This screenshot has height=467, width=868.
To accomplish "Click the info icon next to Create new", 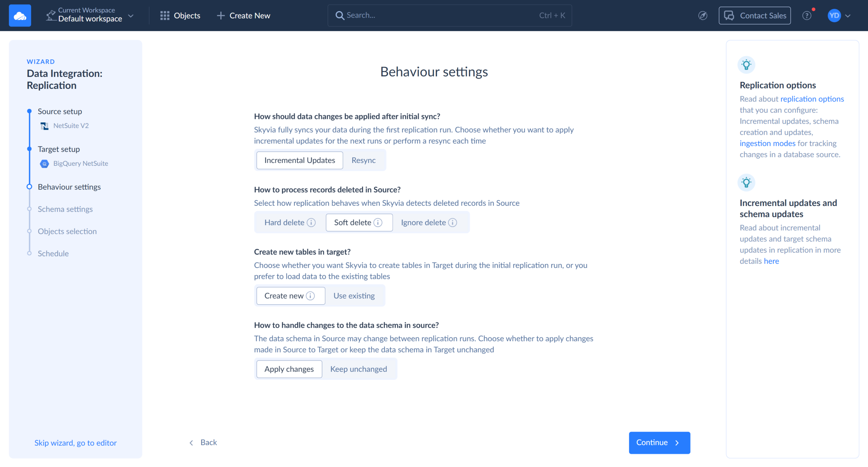I will point(310,296).
